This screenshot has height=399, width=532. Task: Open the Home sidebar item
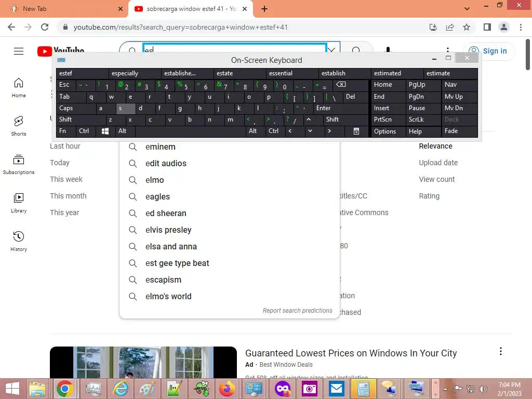pos(19,88)
